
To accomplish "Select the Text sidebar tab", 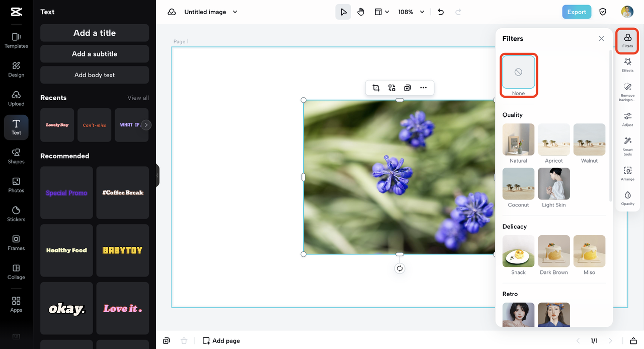I will point(16,127).
